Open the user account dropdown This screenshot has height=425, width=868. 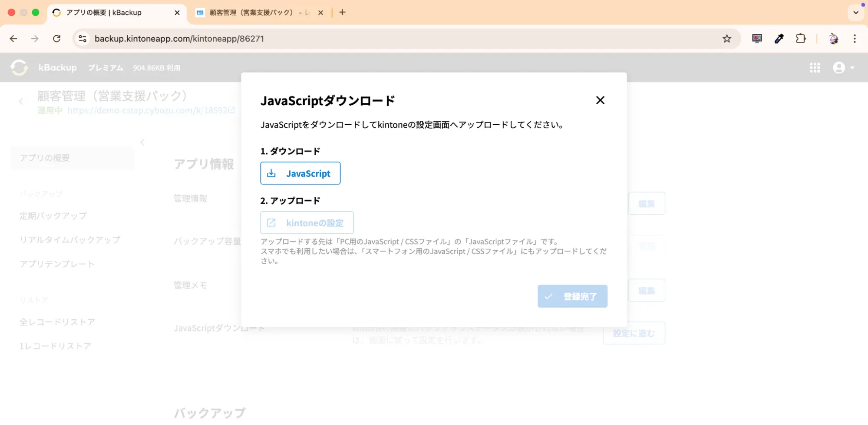tap(844, 68)
